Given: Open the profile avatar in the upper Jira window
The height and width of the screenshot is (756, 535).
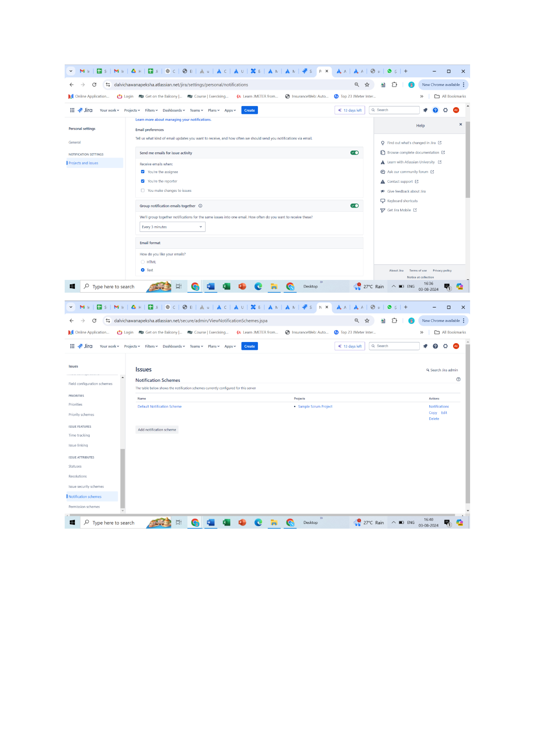Looking at the screenshot, I should coord(456,110).
